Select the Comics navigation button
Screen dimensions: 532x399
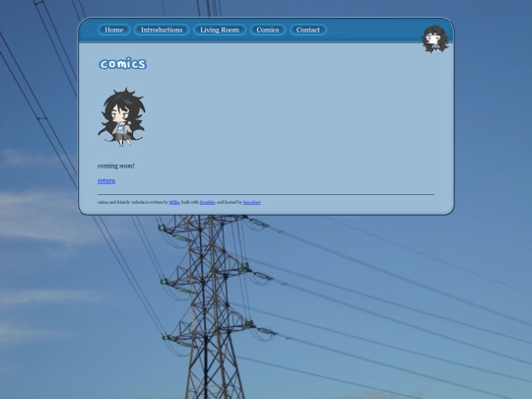(268, 30)
